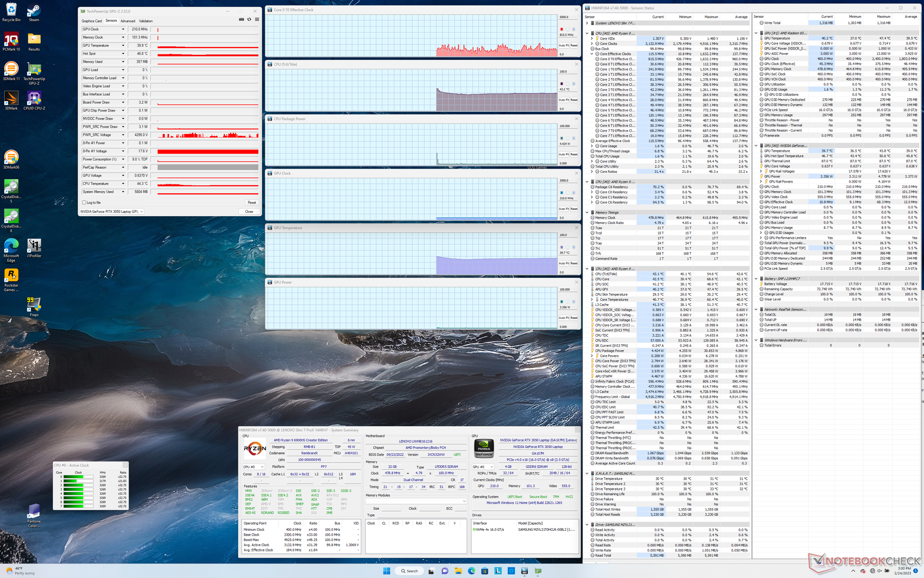The height and width of the screenshot is (578, 924).
Task: Open Recycle Bin desktop icon
Action: pyautogui.click(x=11, y=12)
